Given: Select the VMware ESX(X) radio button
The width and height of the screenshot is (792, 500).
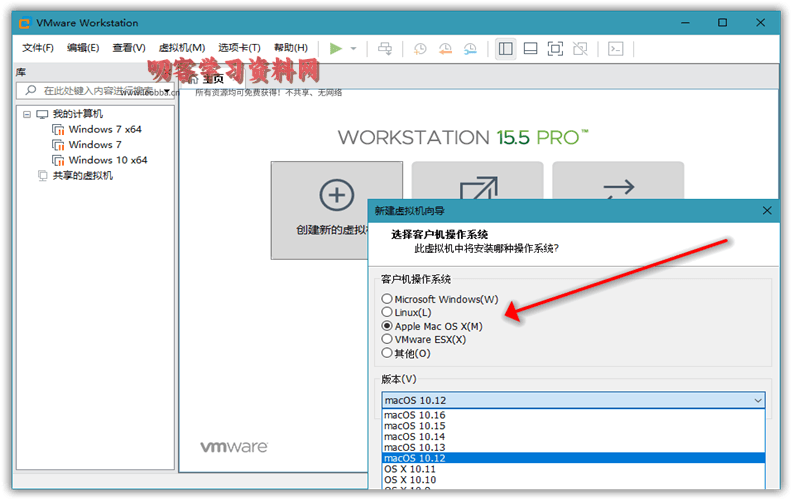Looking at the screenshot, I should coord(387,339).
